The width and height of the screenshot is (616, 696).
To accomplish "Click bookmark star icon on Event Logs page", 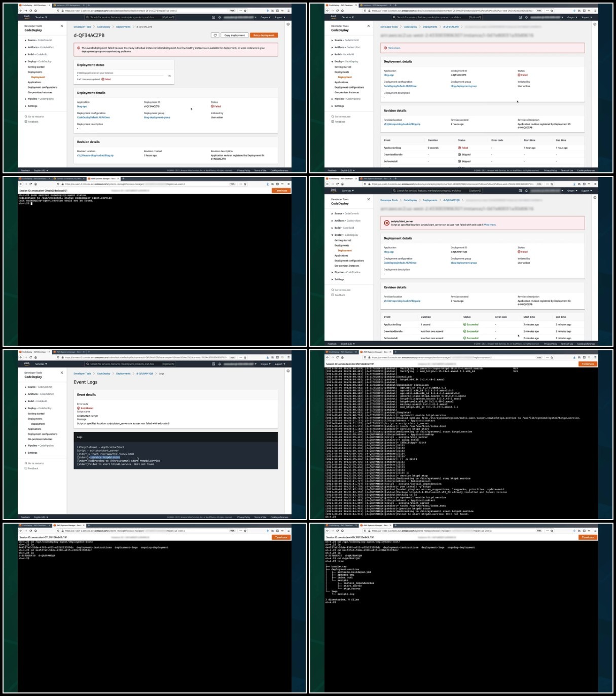I will [245, 357].
